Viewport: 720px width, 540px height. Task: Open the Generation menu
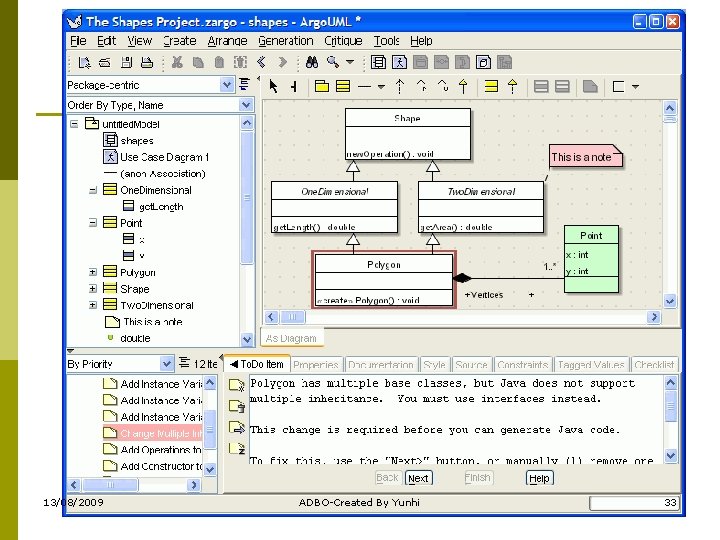point(286,41)
